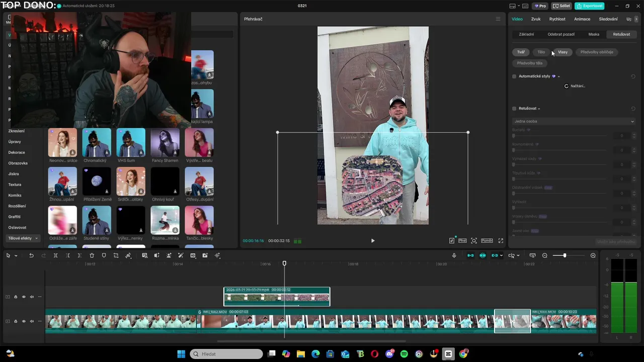Expand the Tělové efekty category
This screenshot has height=362, width=644.
pyautogui.click(x=23, y=238)
